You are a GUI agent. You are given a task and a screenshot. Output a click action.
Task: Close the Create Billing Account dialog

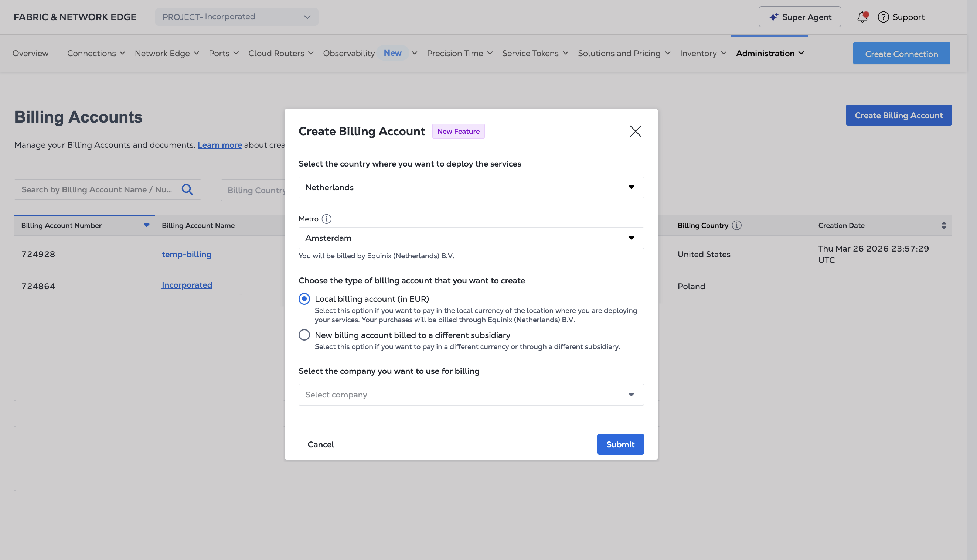(635, 131)
